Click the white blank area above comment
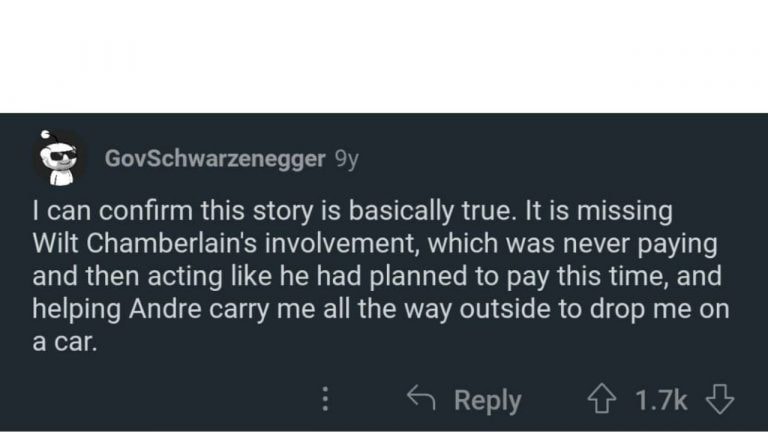Image resolution: width=768 pixels, height=432 pixels. pos(384,55)
